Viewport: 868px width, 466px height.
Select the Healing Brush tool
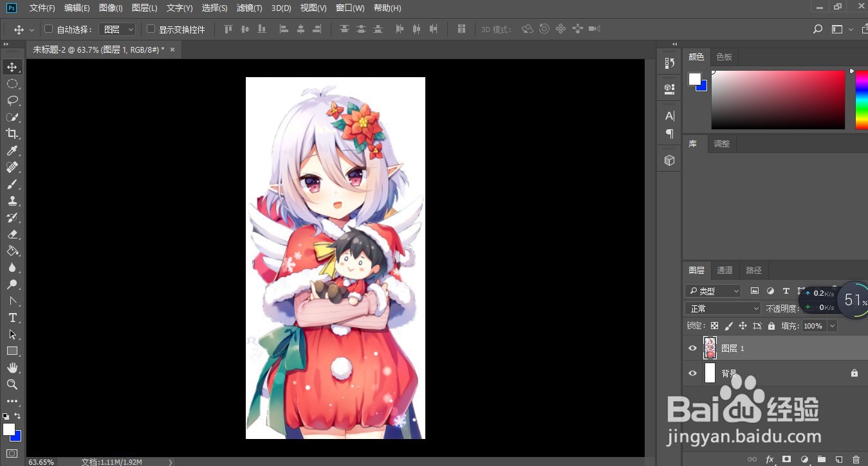coord(12,167)
